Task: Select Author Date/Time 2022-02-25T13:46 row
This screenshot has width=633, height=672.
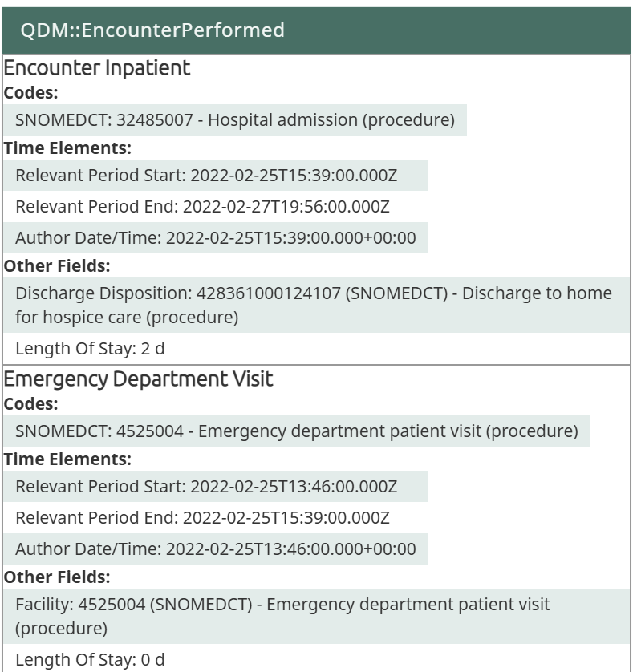Action: click(x=216, y=549)
